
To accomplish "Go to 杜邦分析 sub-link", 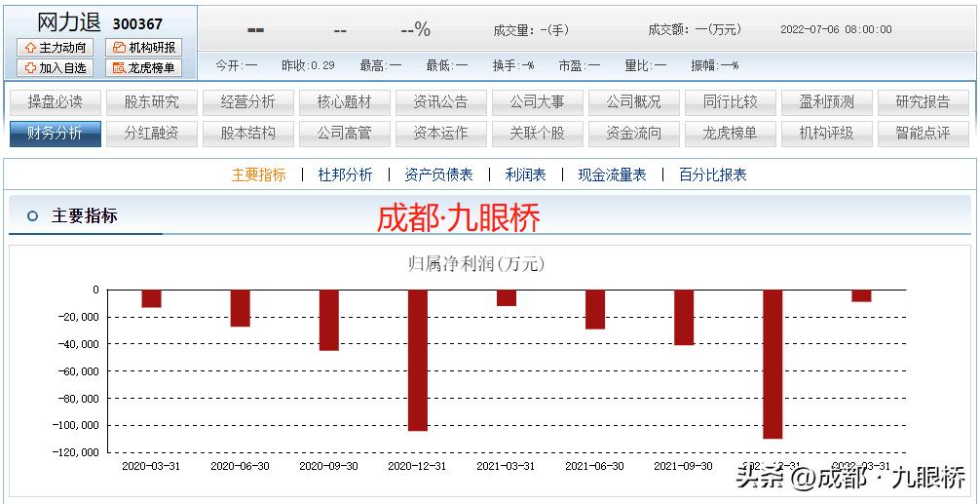I will (345, 174).
